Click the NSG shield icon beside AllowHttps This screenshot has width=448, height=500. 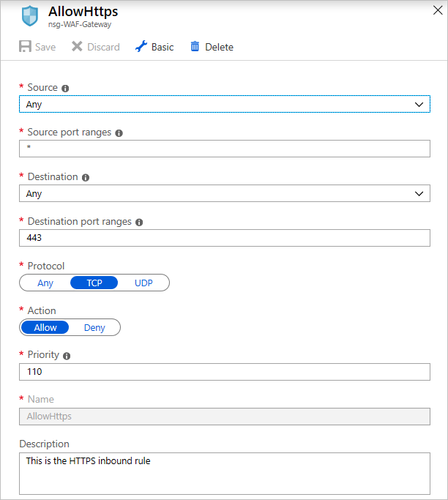click(30, 16)
